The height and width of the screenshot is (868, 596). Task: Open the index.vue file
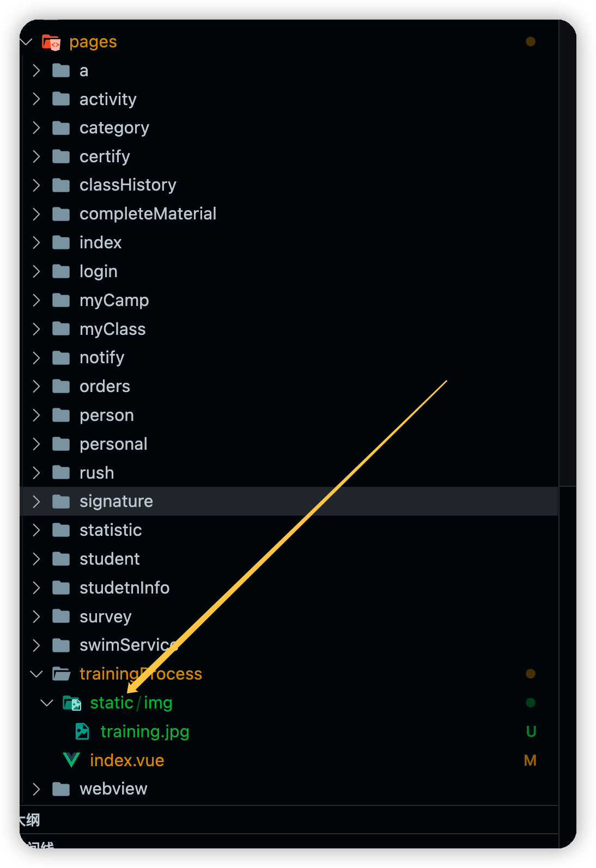pos(127,760)
